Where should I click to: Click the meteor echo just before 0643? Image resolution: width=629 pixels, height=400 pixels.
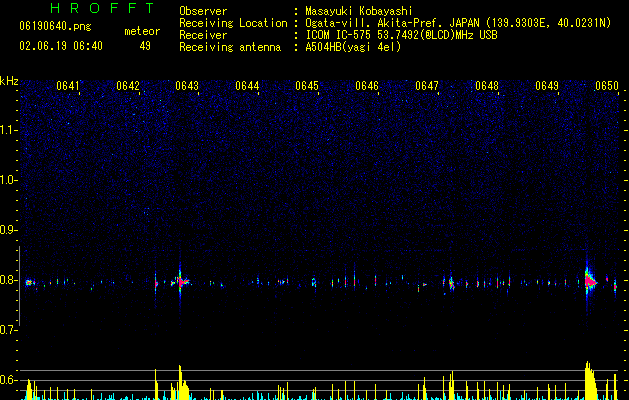pos(181,282)
